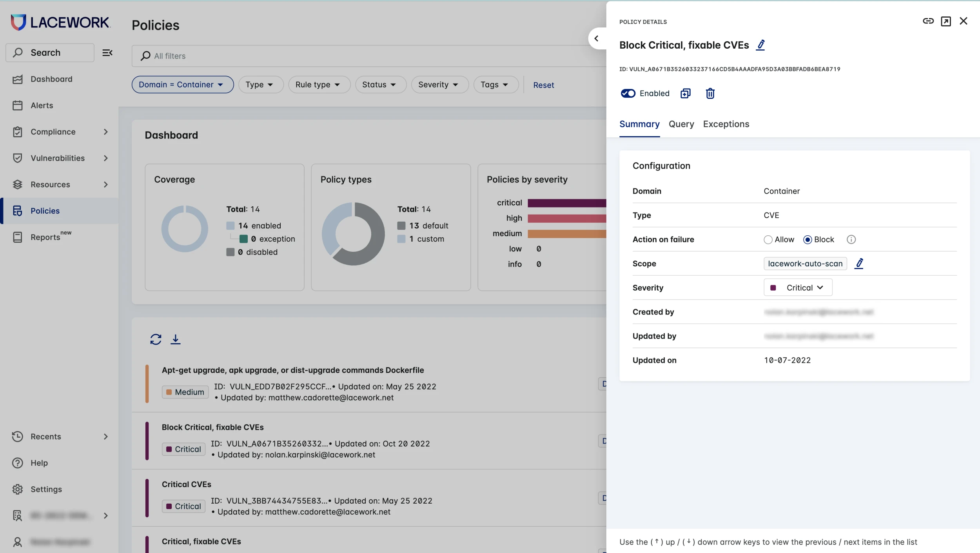Toggle the Enabled switch off

pos(628,93)
